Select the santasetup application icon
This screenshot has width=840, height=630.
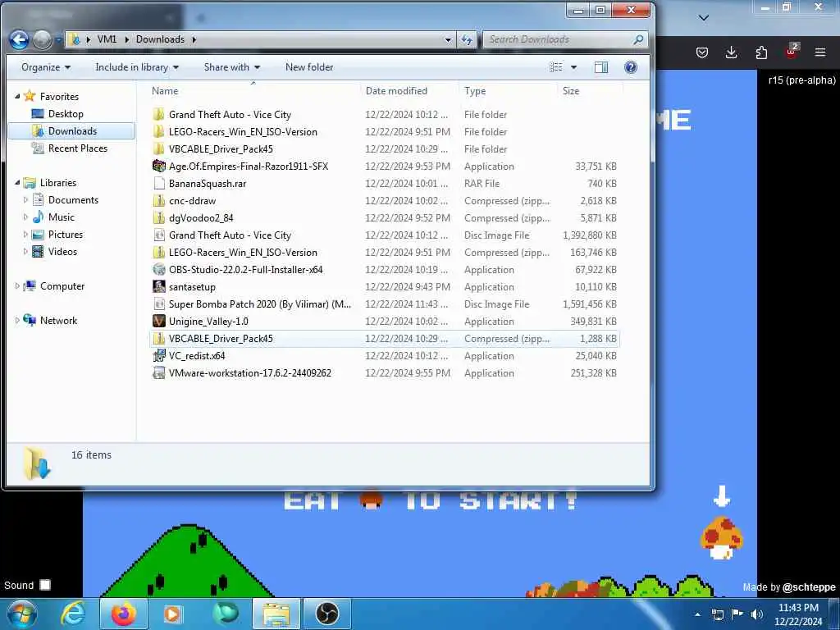tap(158, 286)
